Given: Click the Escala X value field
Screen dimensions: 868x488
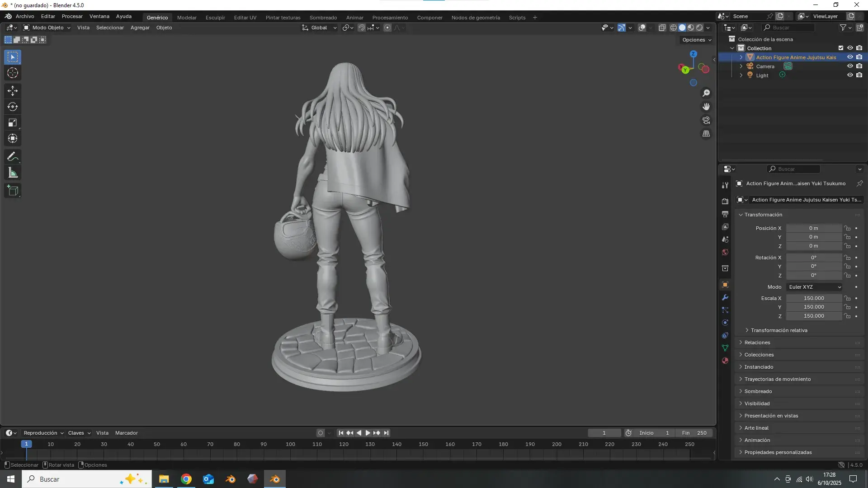Looking at the screenshot, I should 814,298.
